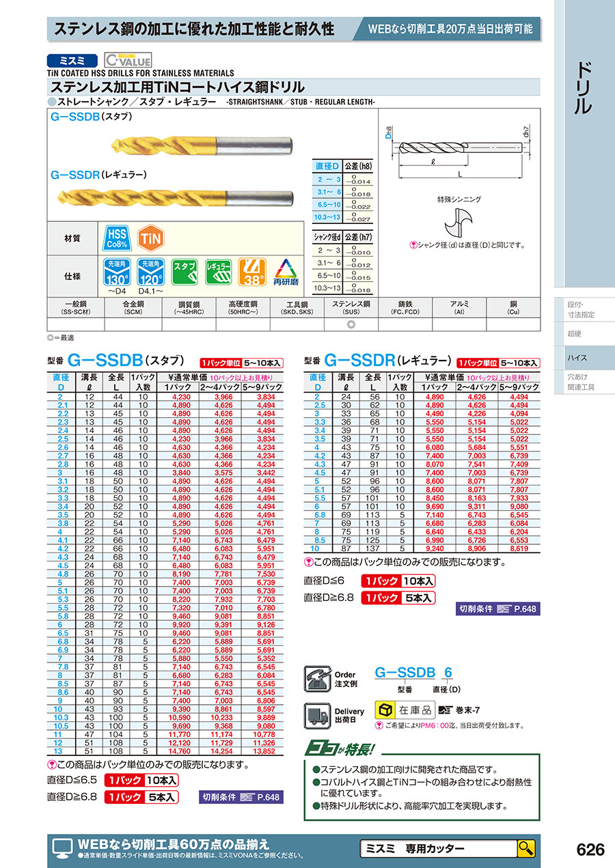Screen dimensions: 615x868
Task: Click the orange TiN coating icon
Action: (150, 238)
